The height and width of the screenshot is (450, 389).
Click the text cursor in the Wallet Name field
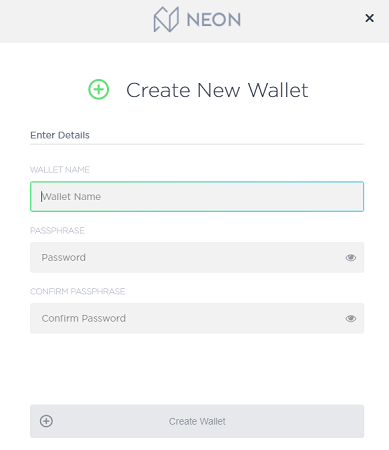click(x=41, y=197)
